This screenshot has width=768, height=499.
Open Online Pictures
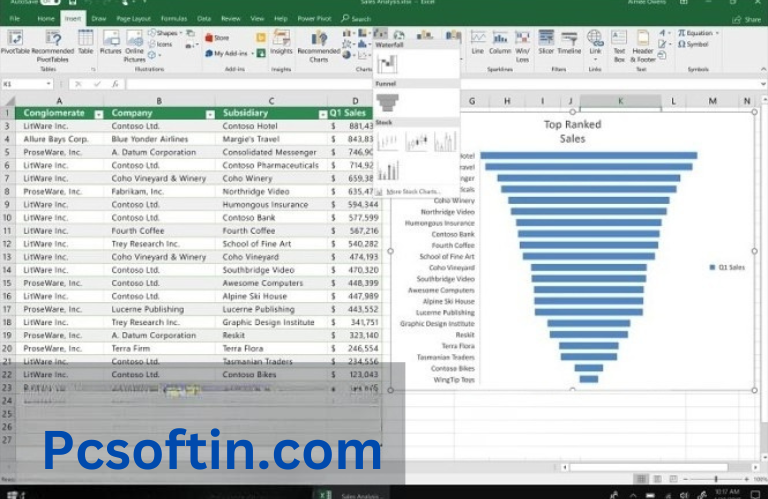tap(134, 47)
